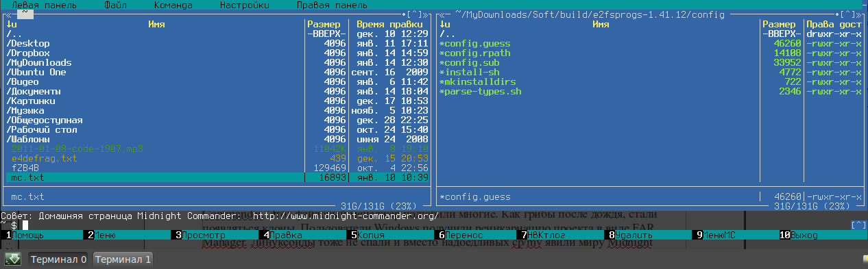
Task: Switch to the Терминал 1 tab
Action: (x=123, y=259)
